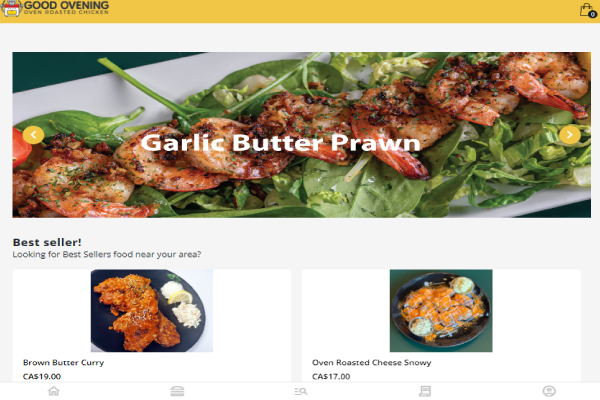Select the Oven Roasted Cheese Snowy name
This screenshot has height=400, width=600.
372,362
